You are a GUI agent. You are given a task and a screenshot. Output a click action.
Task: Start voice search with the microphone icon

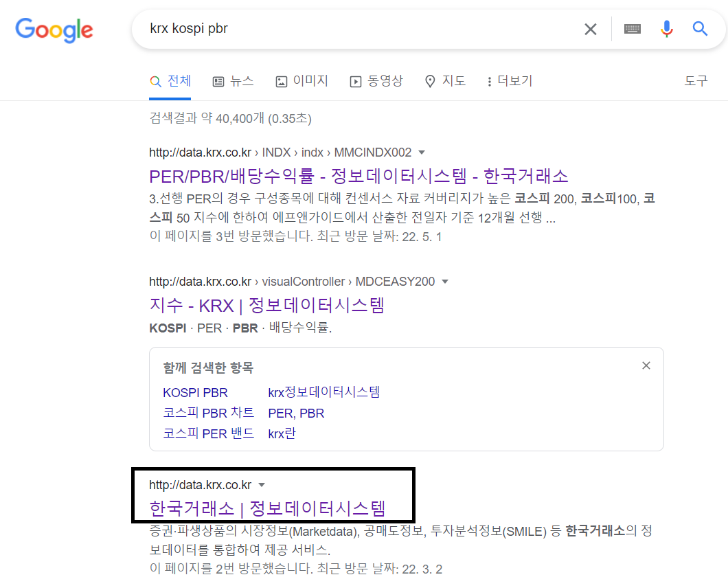coord(666,29)
